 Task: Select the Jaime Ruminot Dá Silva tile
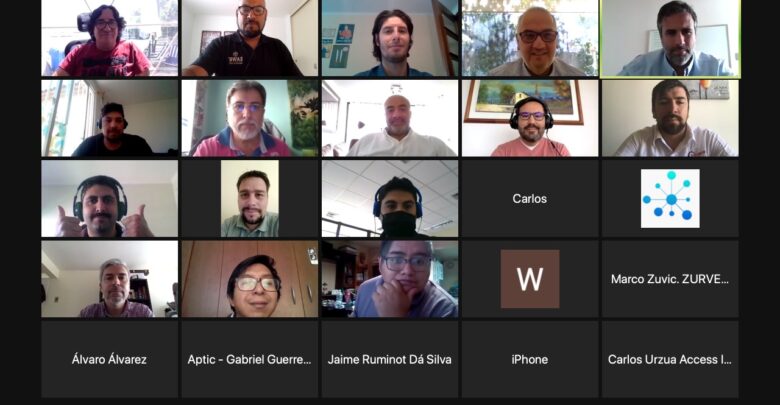pyautogui.click(x=390, y=359)
